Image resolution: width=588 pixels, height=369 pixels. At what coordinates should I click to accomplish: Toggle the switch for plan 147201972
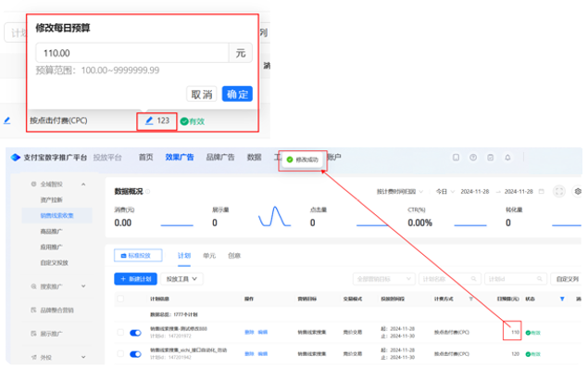point(135,333)
